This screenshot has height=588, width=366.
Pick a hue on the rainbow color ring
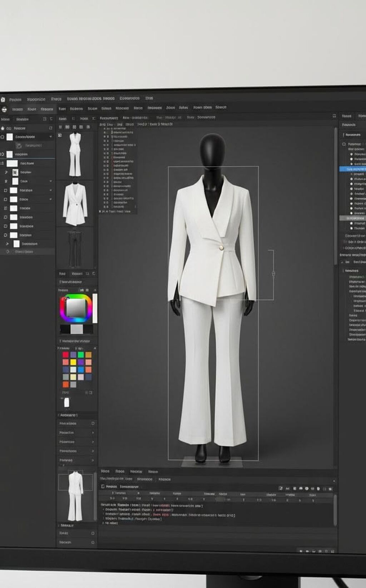click(76, 296)
